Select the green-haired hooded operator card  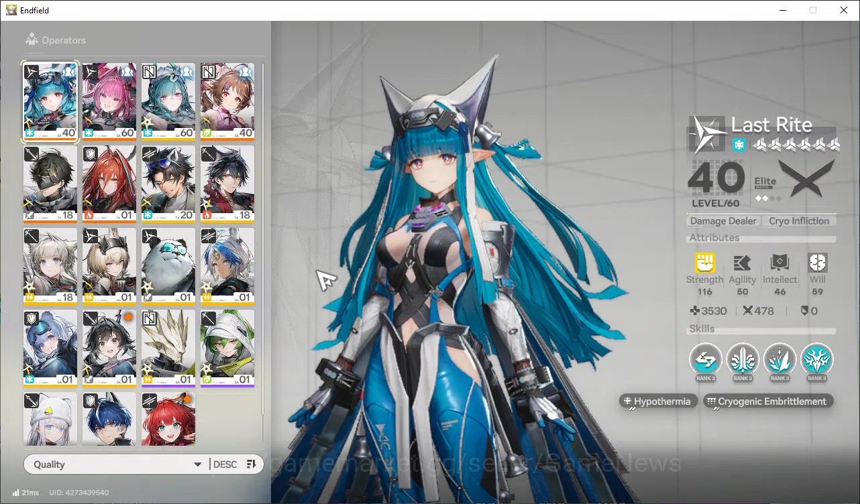tap(227, 349)
